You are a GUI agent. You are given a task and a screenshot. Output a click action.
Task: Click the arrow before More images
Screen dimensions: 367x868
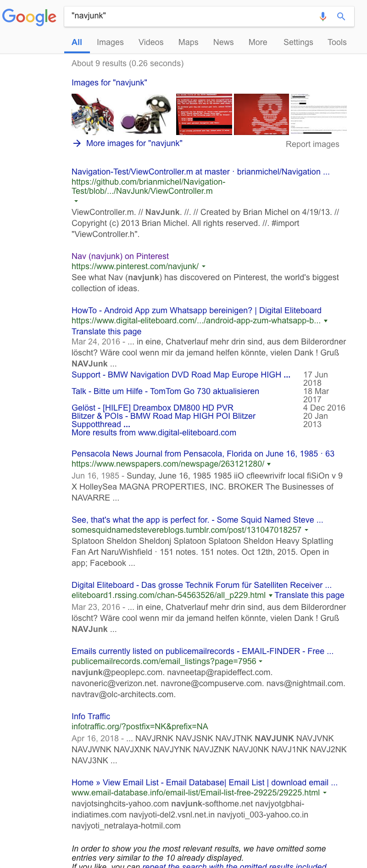(x=77, y=143)
